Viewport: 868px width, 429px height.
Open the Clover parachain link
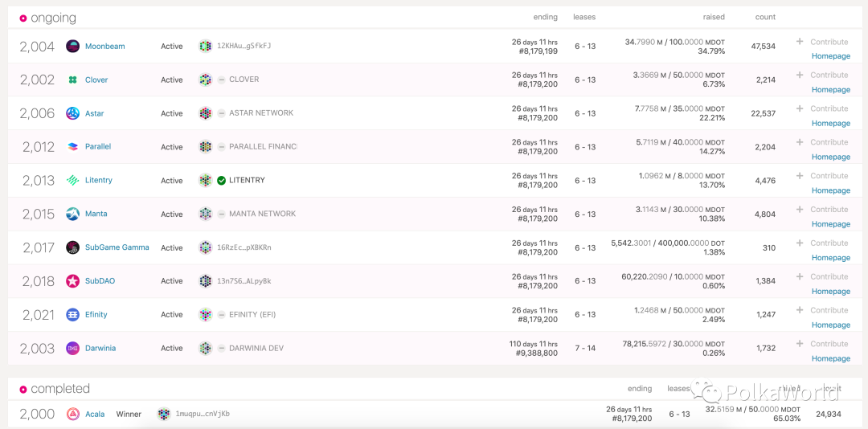[96, 80]
